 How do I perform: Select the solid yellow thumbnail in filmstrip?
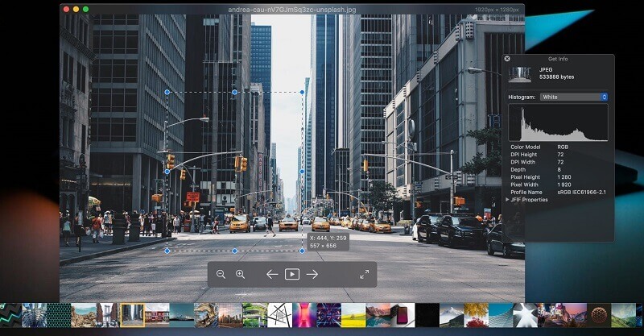click(x=353, y=314)
